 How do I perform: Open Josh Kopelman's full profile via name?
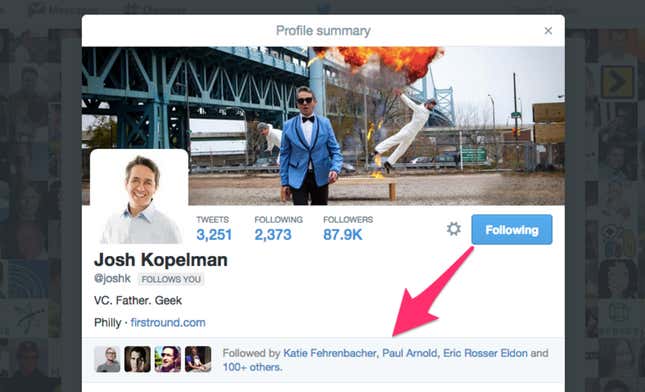point(160,260)
